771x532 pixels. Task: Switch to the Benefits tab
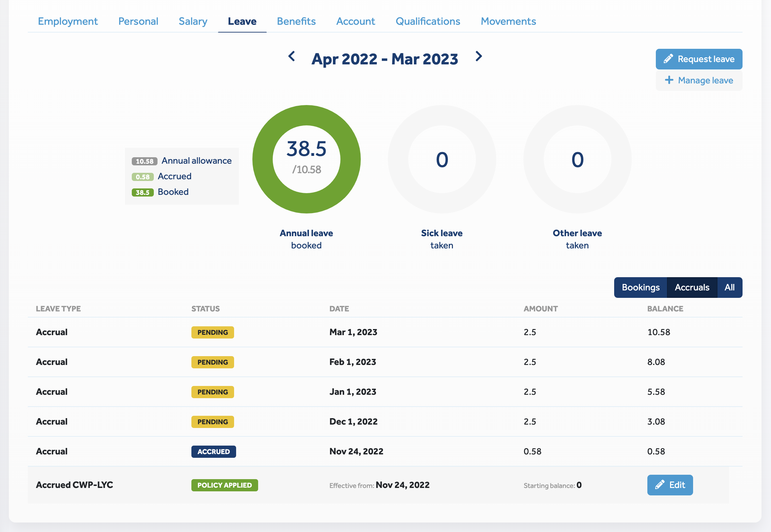pos(296,21)
